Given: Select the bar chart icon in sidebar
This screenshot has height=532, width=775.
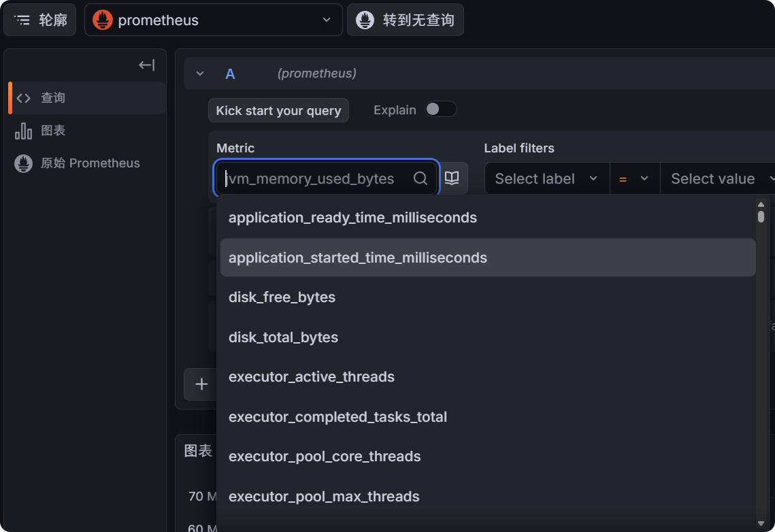Looking at the screenshot, I should click(x=24, y=131).
